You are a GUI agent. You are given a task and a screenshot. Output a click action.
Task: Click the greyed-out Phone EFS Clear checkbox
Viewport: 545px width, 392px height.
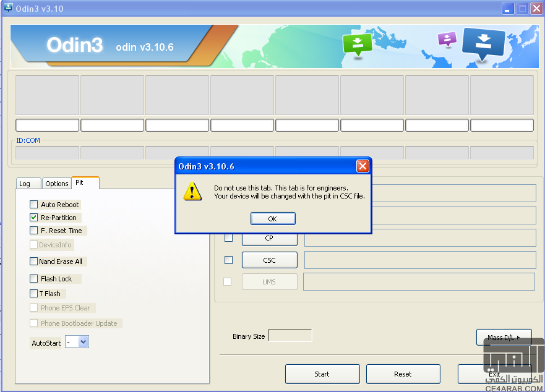click(34, 307)
